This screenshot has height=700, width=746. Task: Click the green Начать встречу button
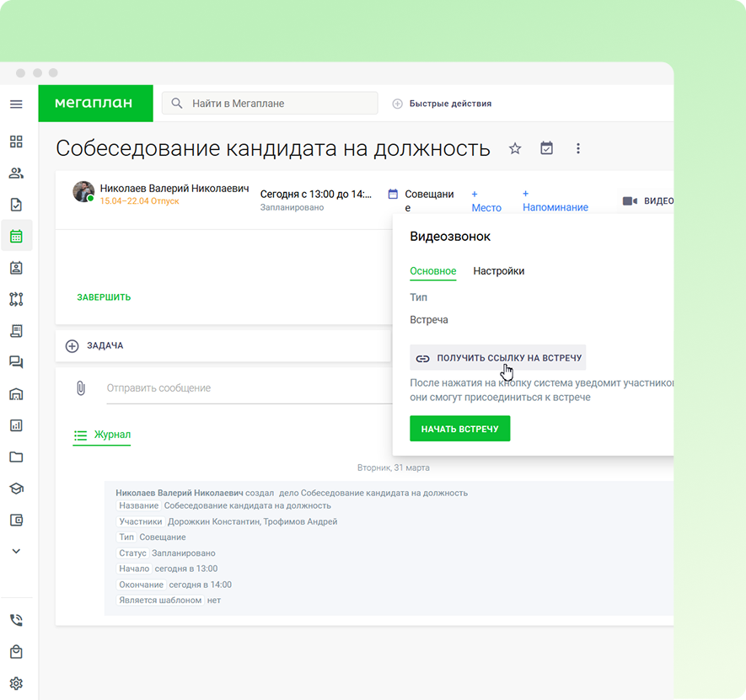pos(459,429)
